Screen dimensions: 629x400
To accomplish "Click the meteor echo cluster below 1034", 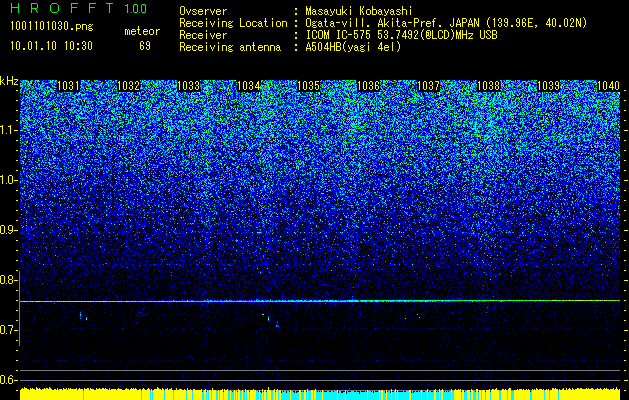I will [x=271, y=320].
